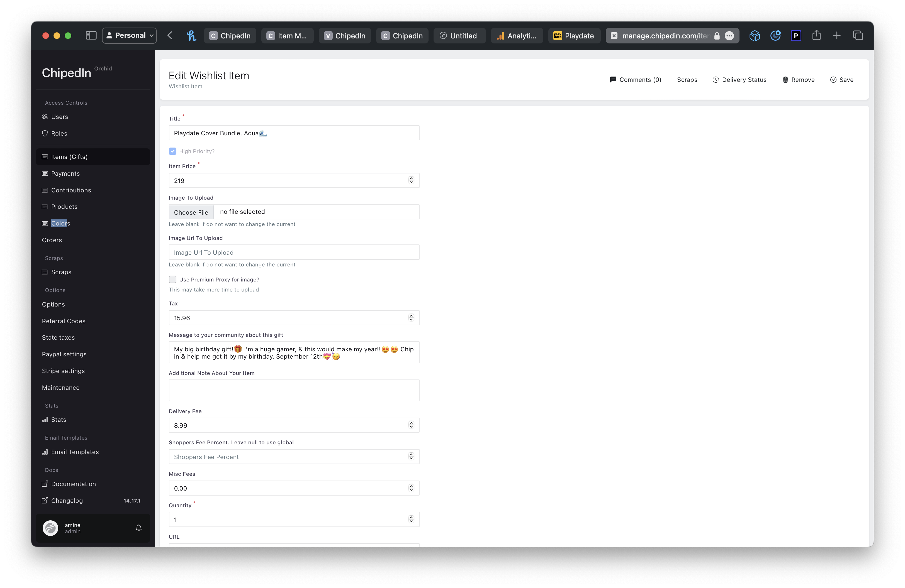Open Stripe settings page
This screenshot has width=905, height=588.
tap(93, 371)
